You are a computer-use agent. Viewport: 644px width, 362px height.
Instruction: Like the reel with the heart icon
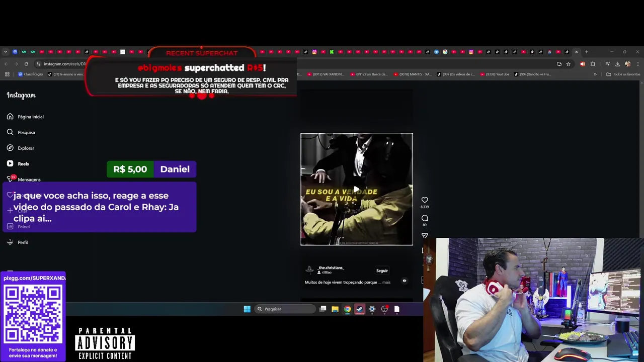pyautogui.click(x=425, y=200)
